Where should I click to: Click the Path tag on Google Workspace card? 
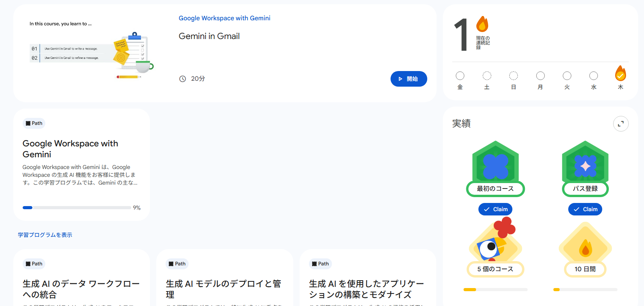coord(34,123)
